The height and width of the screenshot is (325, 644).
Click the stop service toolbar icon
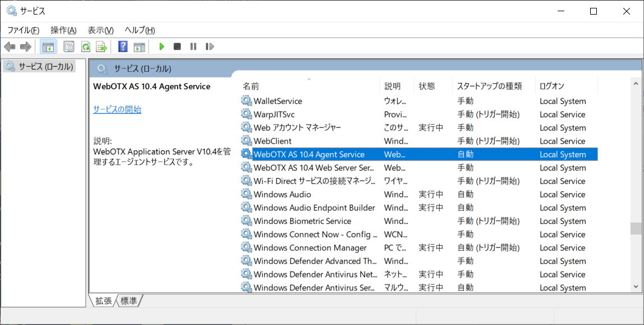[x=177, y=46]
